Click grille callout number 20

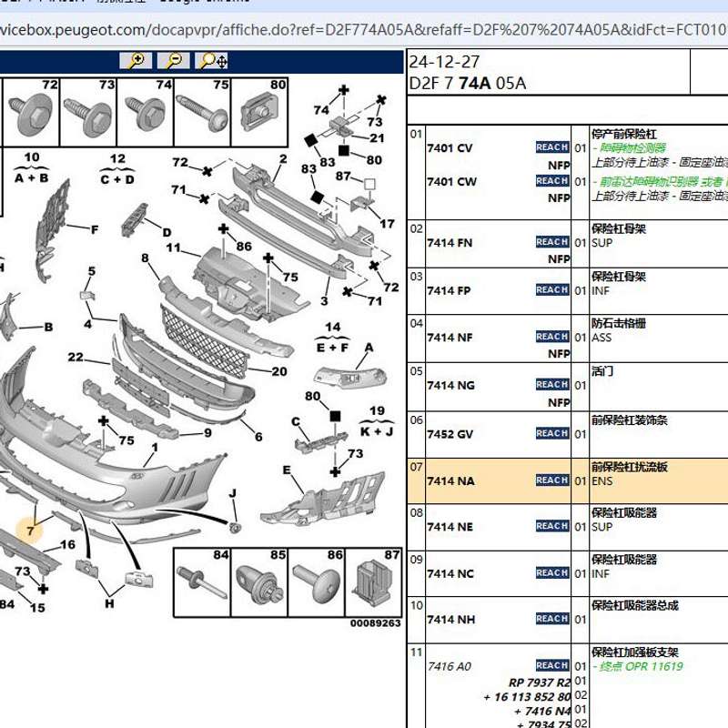(279, 371)
